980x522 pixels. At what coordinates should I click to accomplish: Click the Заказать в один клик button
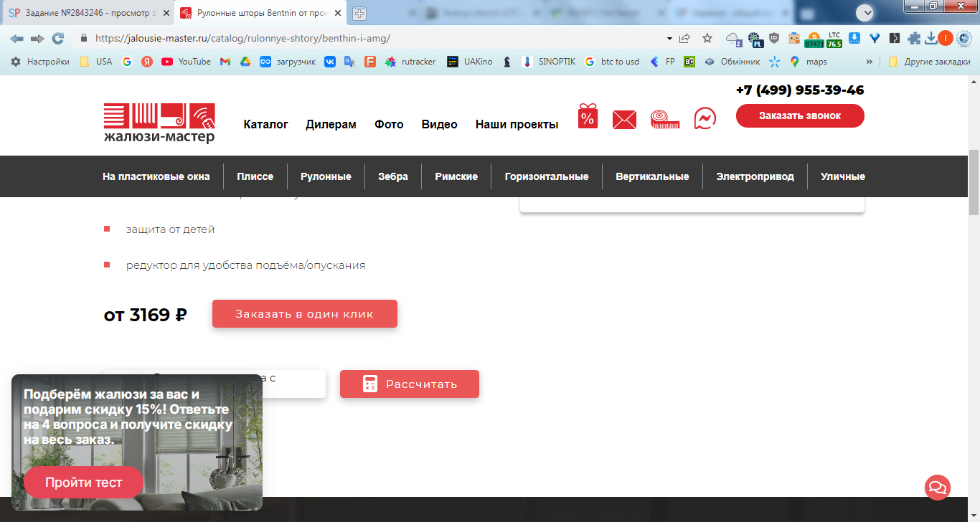click(x=305, y=313)
